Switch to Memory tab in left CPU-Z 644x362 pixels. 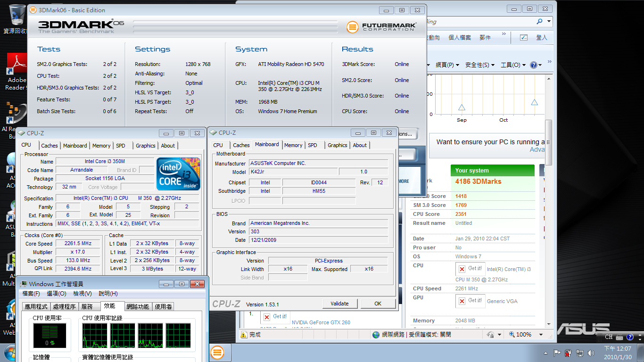pos(101,146)
